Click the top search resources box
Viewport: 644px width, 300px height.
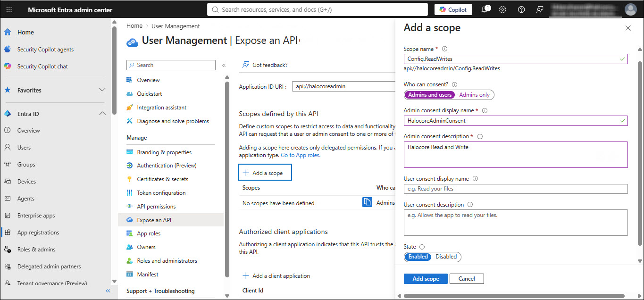point(318,9)
